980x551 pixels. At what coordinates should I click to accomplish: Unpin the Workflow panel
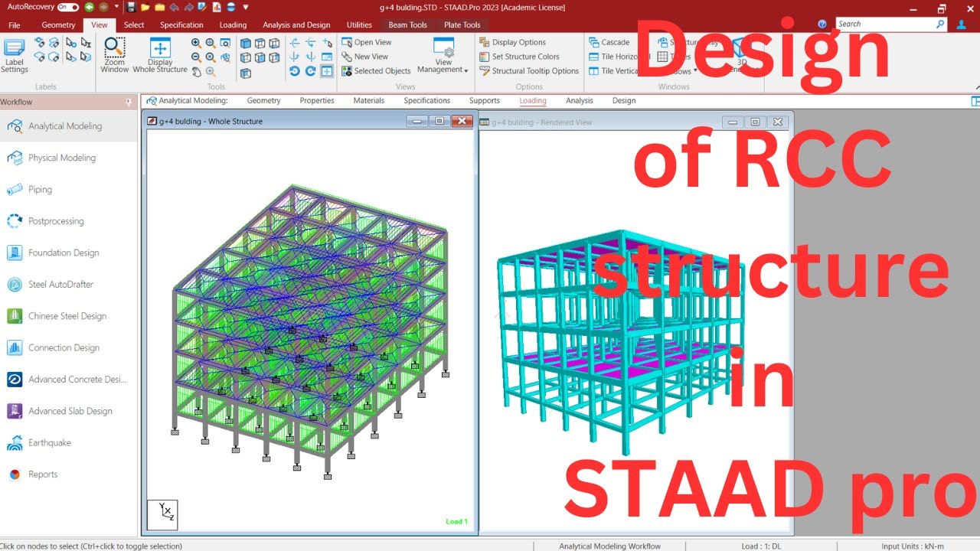click(x=129, y=102)
